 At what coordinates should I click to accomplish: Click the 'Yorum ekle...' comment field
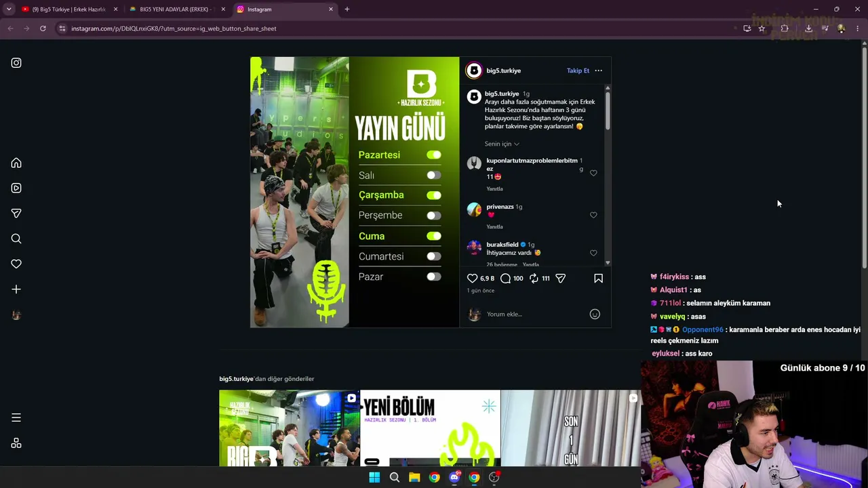pyautogui.click(x=536, y=314)
